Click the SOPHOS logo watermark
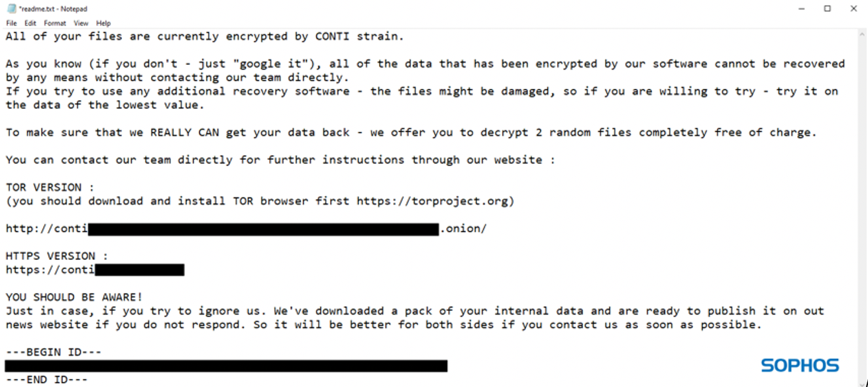The width and height of the screenshot is (868, 387). [x=800, y=365]
